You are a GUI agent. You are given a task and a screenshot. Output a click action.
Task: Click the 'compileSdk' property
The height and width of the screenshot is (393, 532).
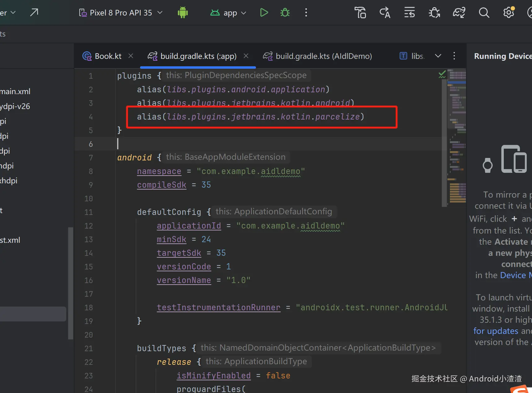pos(161,185)
